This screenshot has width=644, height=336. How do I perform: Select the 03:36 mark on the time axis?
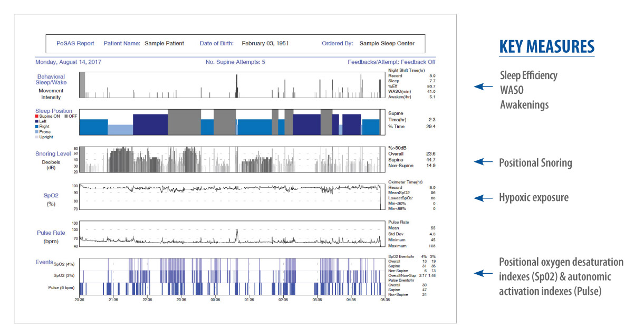[317, 300]
